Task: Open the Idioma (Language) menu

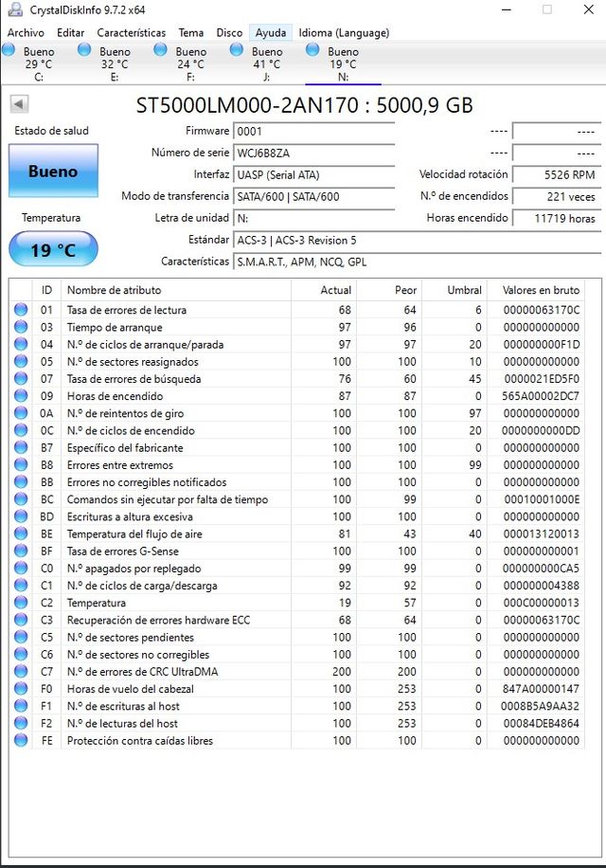Action: pos(344,32)
